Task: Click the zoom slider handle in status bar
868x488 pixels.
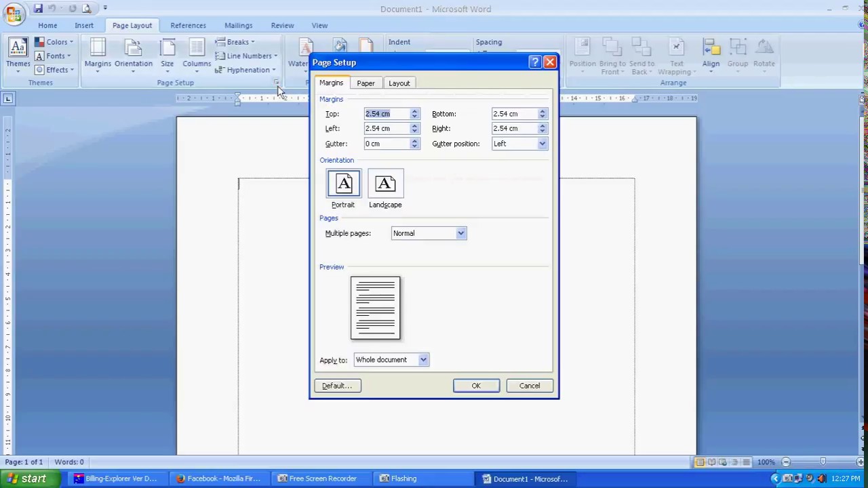Action: click(823, 462)
